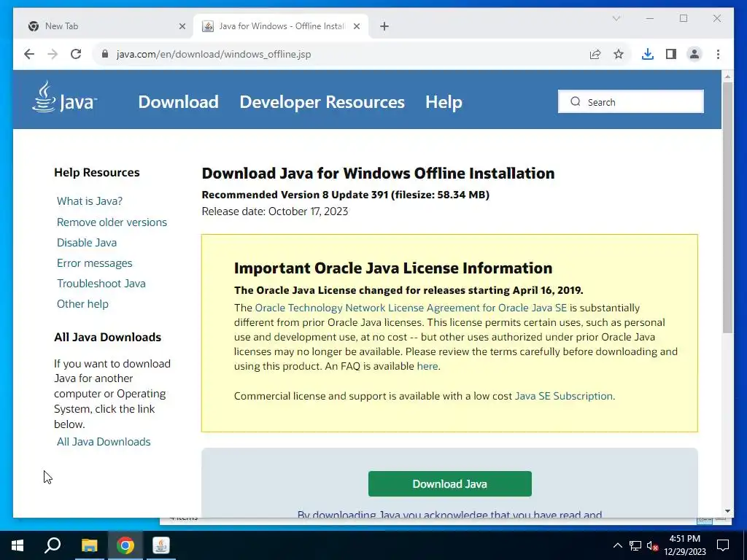Screen dimensions: 747x560
Task: Select the Java for Windows tab
Action: pos(281,27)
